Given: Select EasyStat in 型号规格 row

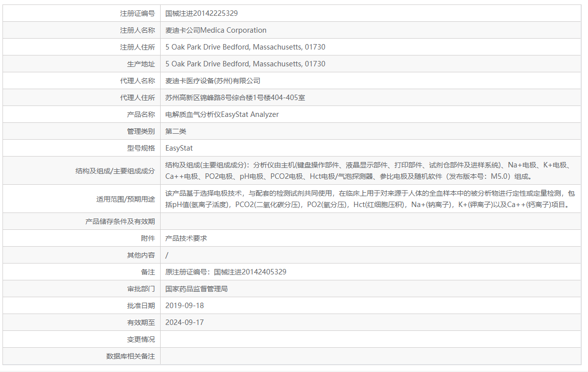Looking at the screenshot, I should coord(179,148).
